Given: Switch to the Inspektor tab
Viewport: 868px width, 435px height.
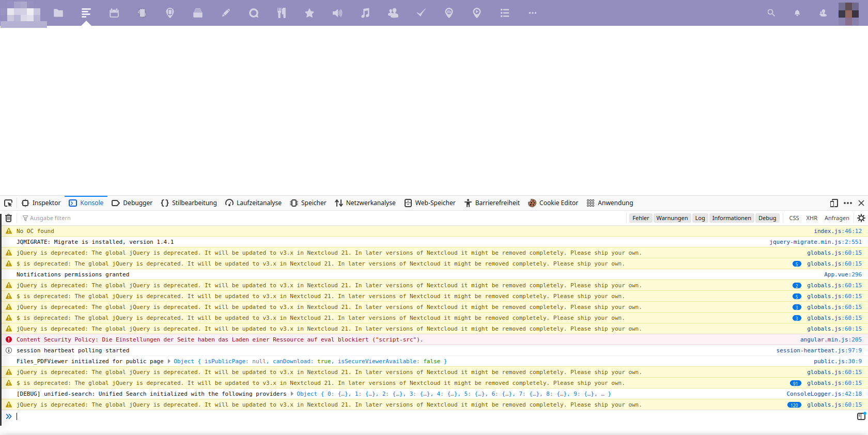Looking at the screenshot, I should coord(41,203).
